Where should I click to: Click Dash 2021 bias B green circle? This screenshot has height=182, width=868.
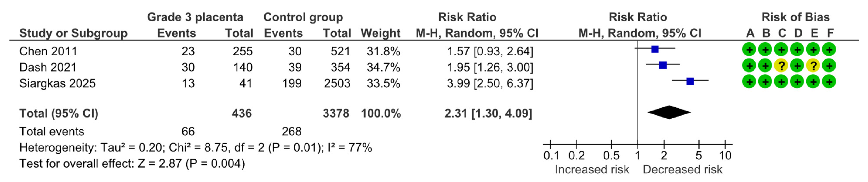[765, 66]
